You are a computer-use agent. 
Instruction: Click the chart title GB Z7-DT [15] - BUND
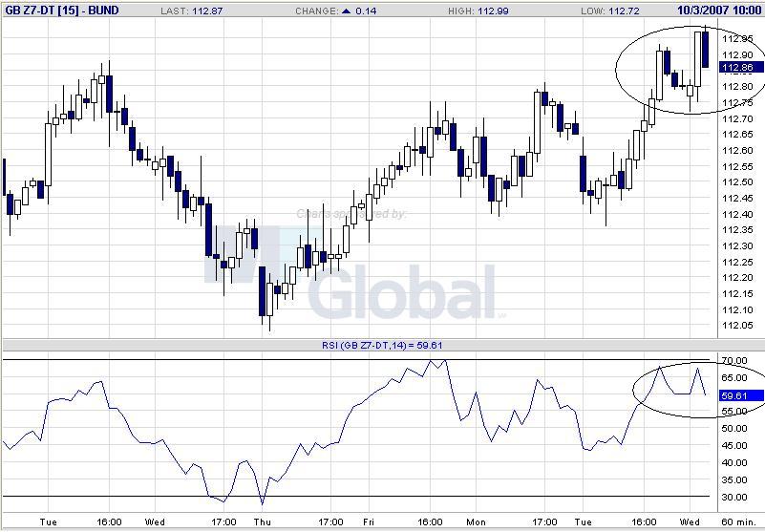(x=62, y=10)
